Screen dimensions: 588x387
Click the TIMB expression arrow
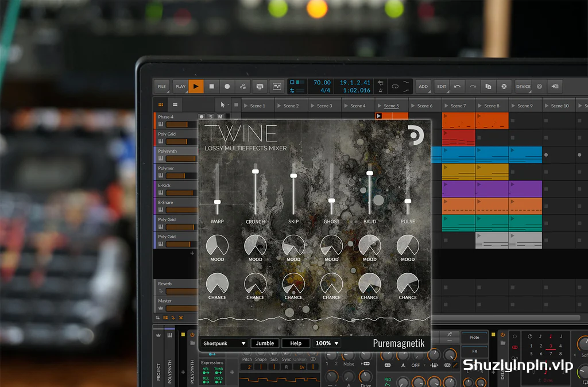tap(218, 371)
